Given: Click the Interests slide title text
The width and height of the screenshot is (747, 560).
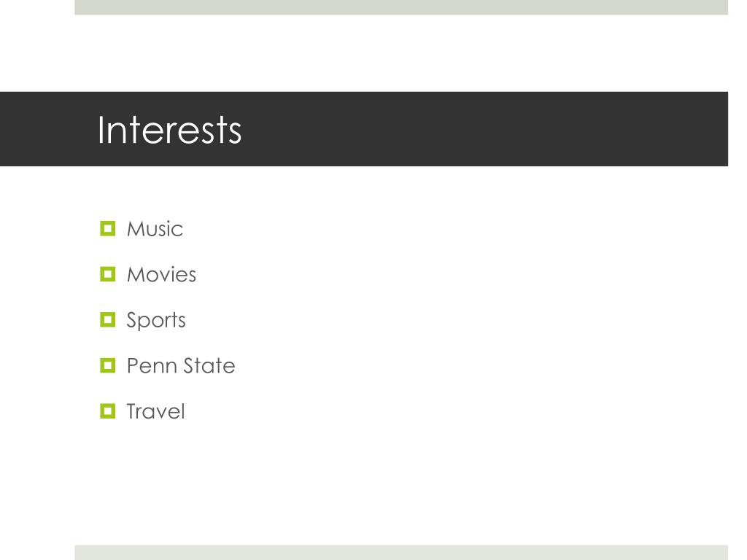Looking at the screenshot, I should pyautogui.click(x=169, y=130).
